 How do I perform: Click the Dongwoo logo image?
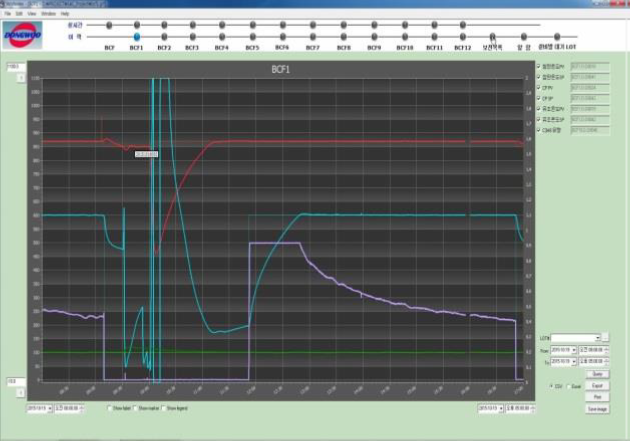[x=22, y=35]
